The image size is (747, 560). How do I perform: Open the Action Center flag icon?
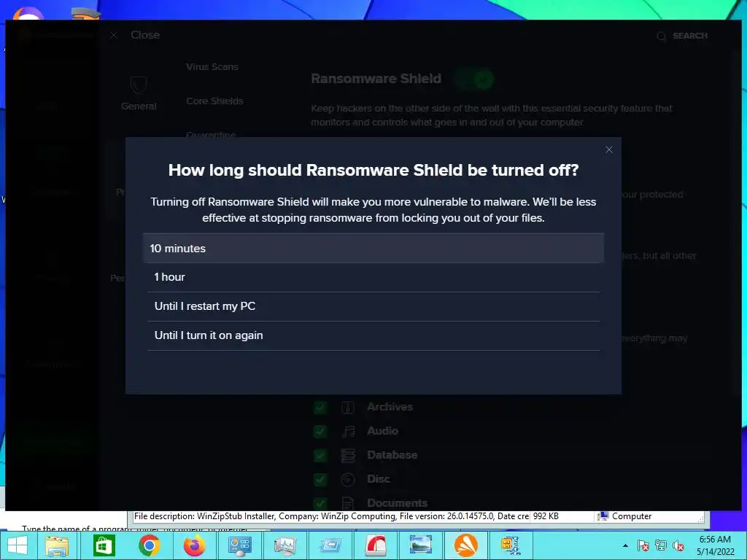click(643, 545)
